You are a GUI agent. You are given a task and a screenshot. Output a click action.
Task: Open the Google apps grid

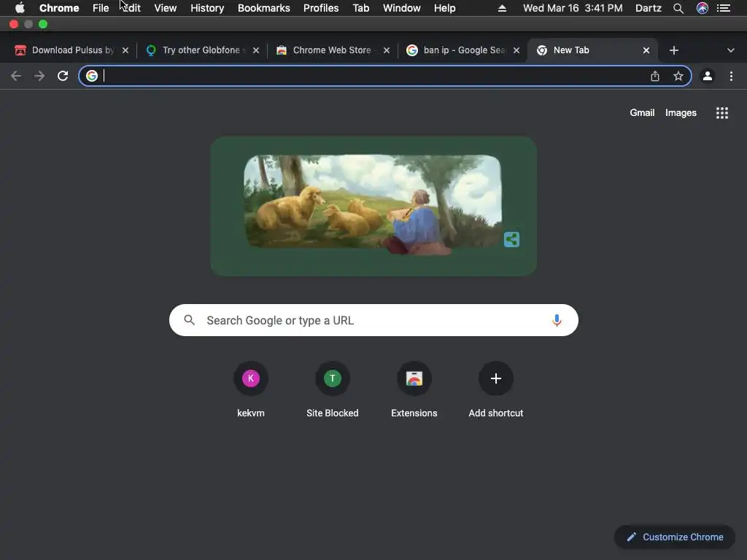point(722,113)
